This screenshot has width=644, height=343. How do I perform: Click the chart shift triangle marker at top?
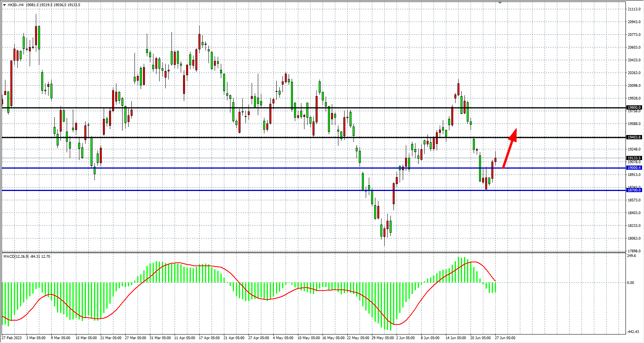[x=500, y=3]
